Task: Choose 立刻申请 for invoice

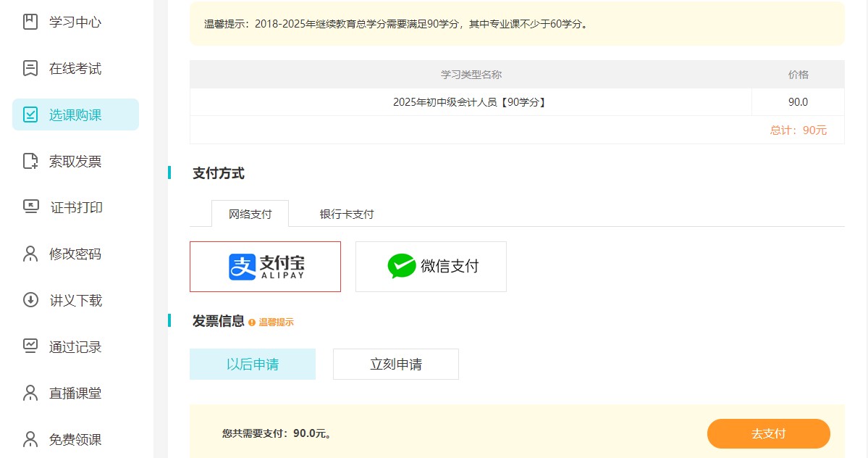Action: 395,364
